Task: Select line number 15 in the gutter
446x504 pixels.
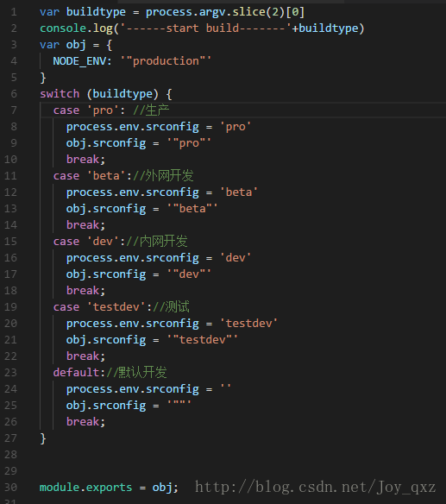Action: pyautogui.click(x=10, y=242)
